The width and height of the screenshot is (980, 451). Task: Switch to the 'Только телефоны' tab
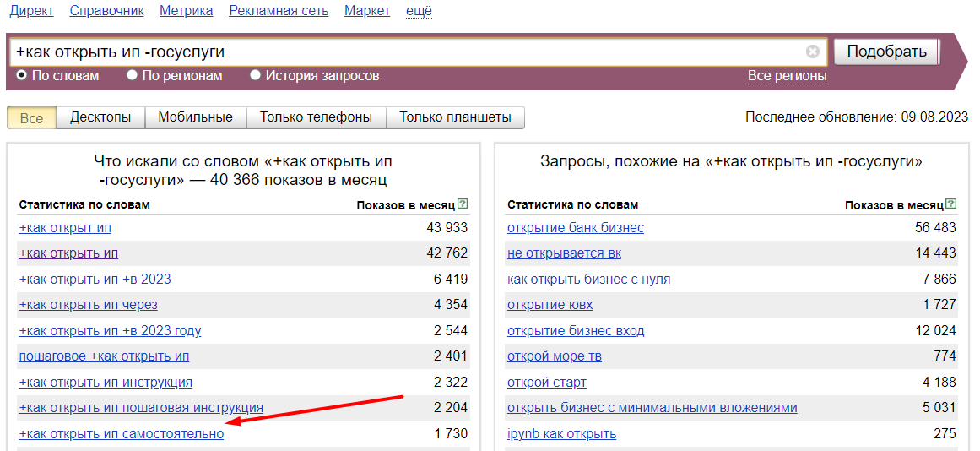[x=317, y=117]
